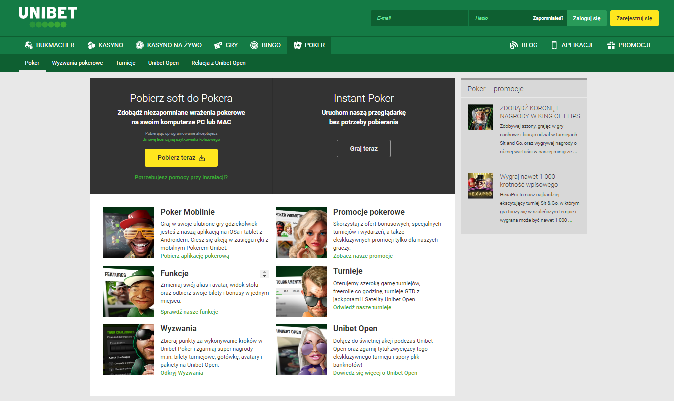Open the Bukmacher menu item
This screenshot has width=674, height=401.
click(x=50, y=45)
